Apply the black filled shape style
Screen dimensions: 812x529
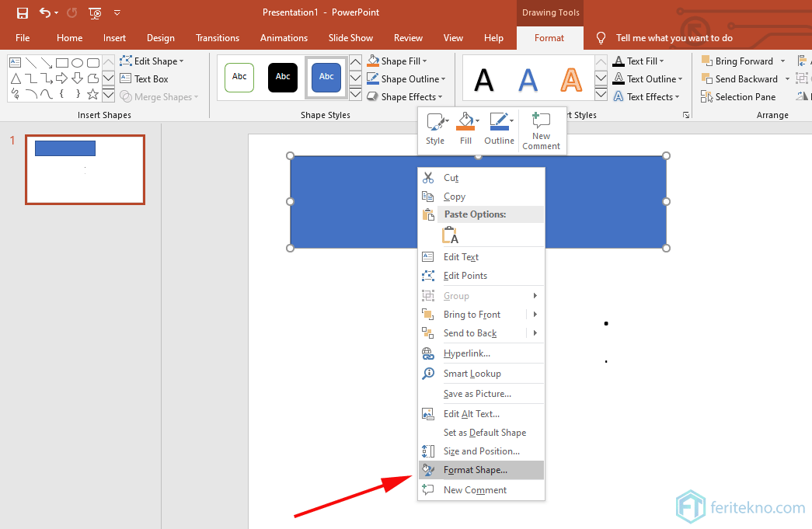(x=283, y=78)
